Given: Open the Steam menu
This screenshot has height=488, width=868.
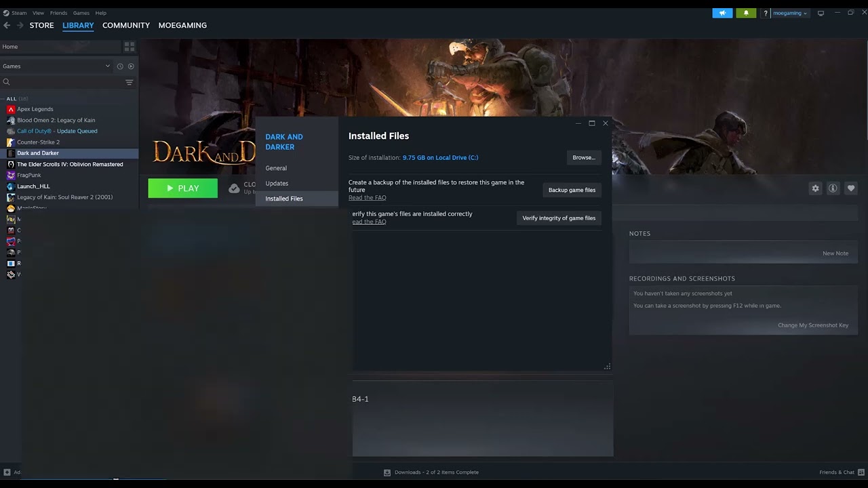Looking at the screenshot, I should pyautogui.click(x=19, y=13).
